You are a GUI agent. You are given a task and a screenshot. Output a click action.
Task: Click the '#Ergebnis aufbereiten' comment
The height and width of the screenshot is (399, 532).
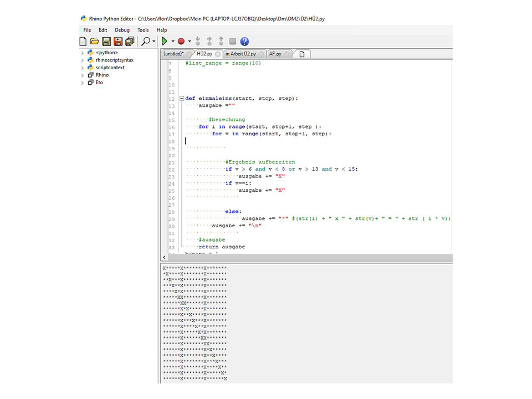[260, 162]
